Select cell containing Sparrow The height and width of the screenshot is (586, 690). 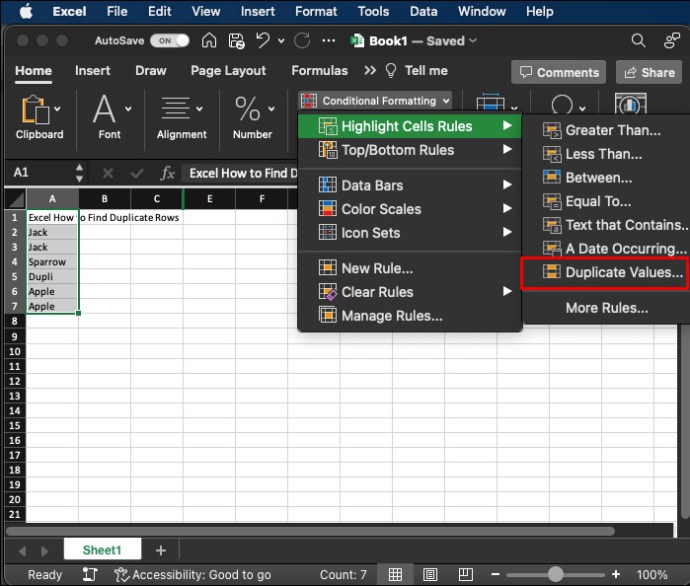(52, 262)
